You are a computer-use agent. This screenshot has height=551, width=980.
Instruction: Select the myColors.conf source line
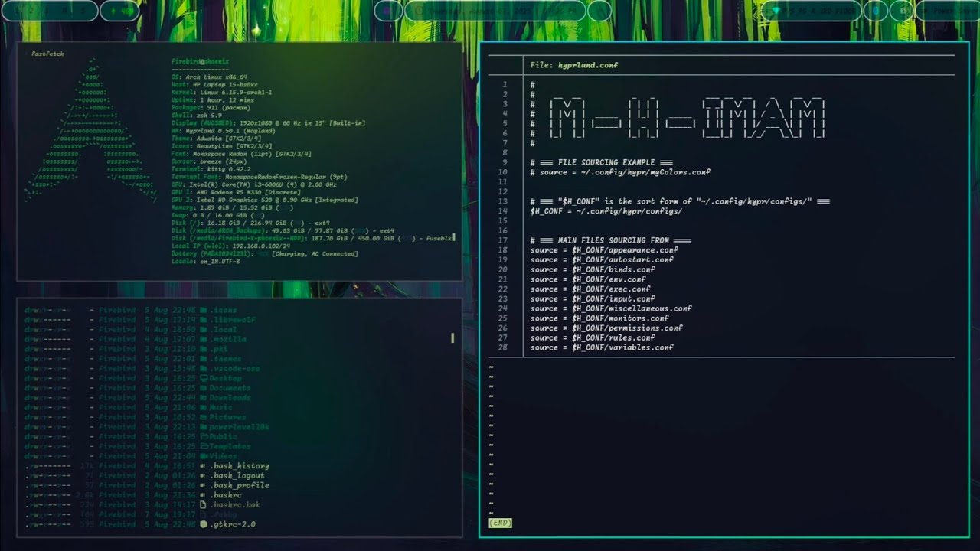coord(620,172)
